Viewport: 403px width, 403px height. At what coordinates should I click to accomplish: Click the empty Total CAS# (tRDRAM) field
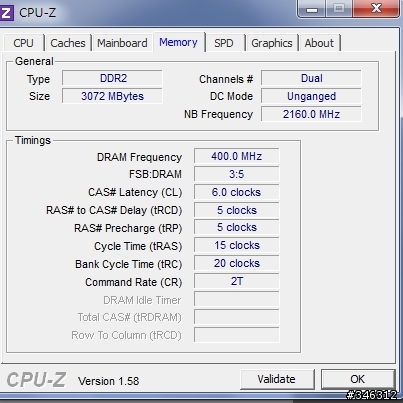click(x=237, y=317)
